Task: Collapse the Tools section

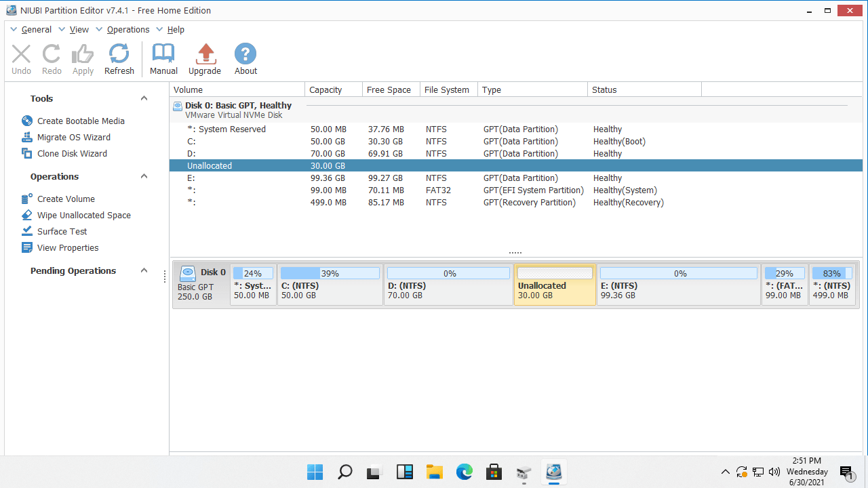Action: pyautogui.click(x=144, y=98)
